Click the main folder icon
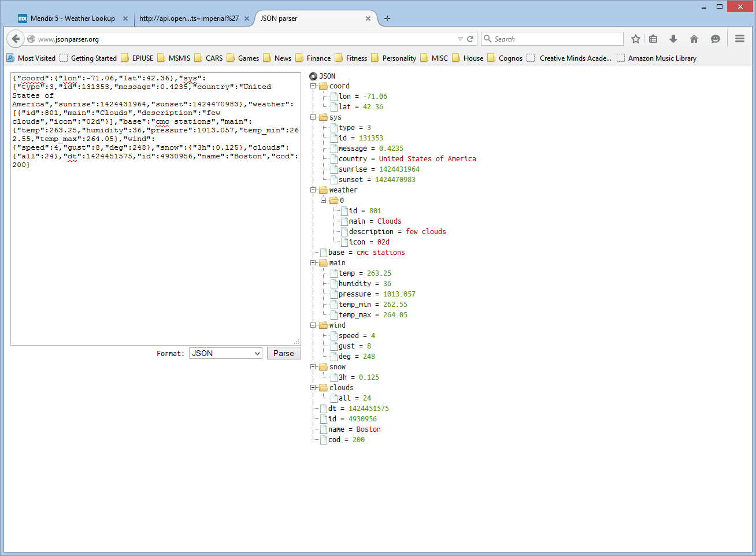756x556 pixels. point(324,263)
